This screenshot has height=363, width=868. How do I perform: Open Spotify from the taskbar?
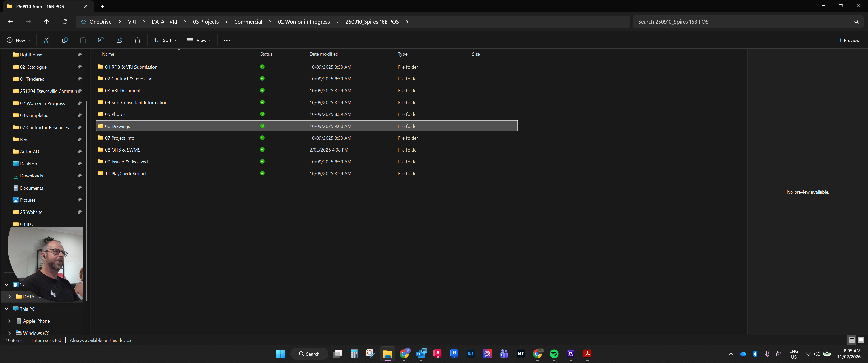[x=554, y=354]
